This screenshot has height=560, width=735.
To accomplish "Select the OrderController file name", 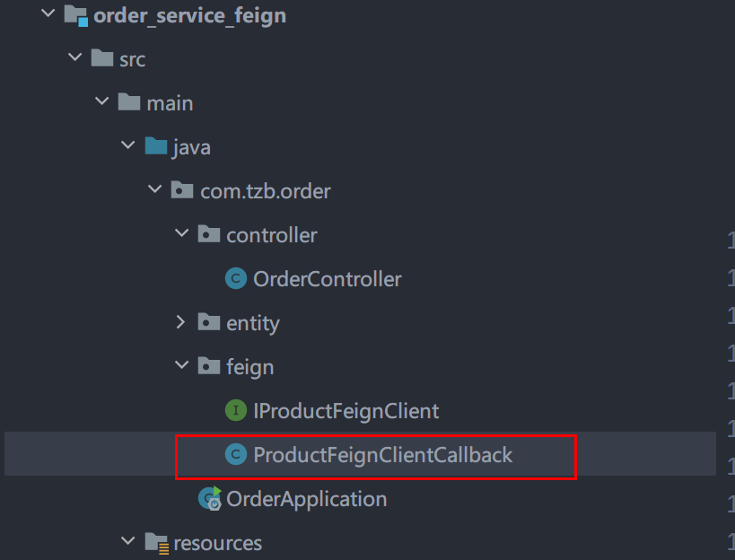I will (x=327, y=279).
